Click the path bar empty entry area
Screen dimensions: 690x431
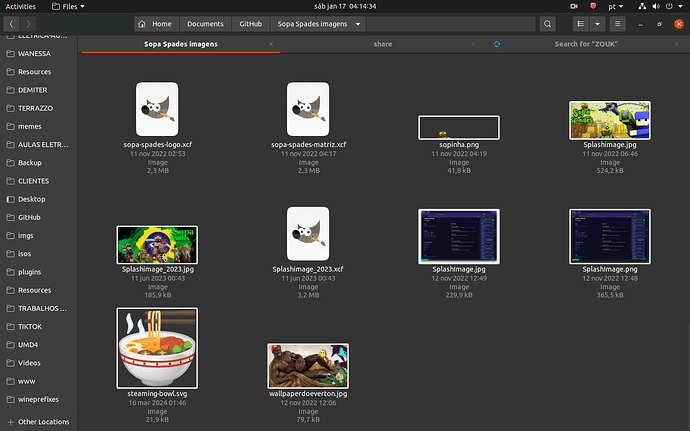click(451, 24)
